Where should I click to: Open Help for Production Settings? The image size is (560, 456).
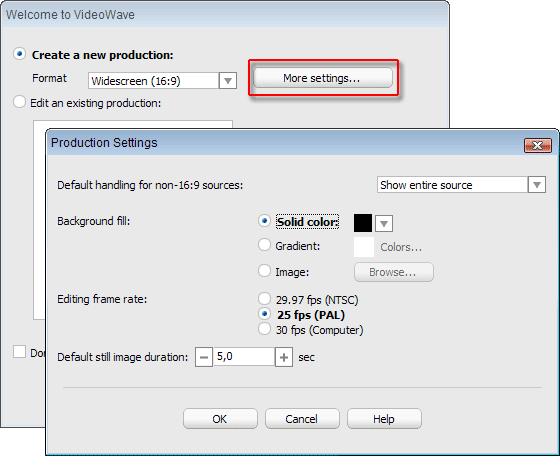384,419
